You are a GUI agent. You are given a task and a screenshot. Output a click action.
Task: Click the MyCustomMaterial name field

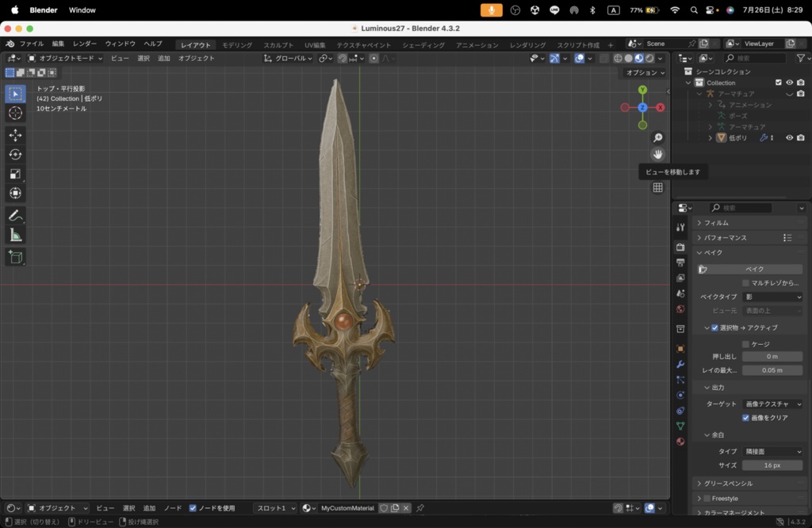click(347, 508)
